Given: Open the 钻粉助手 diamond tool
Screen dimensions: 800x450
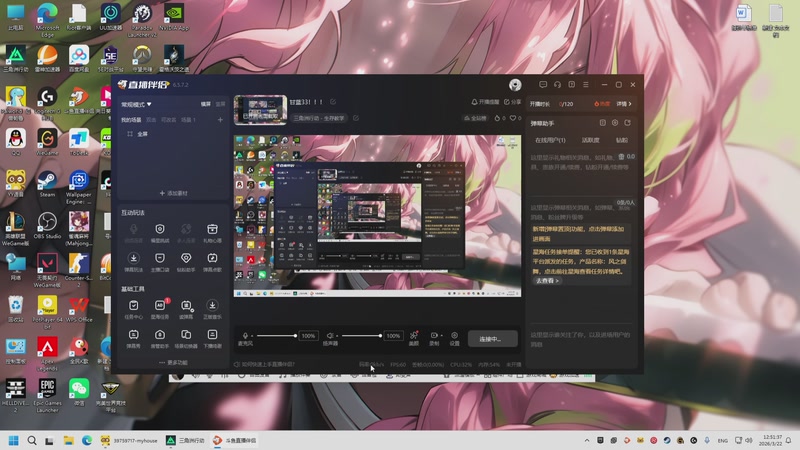Looking at the screenshot, I should click(x=186, y=262).
